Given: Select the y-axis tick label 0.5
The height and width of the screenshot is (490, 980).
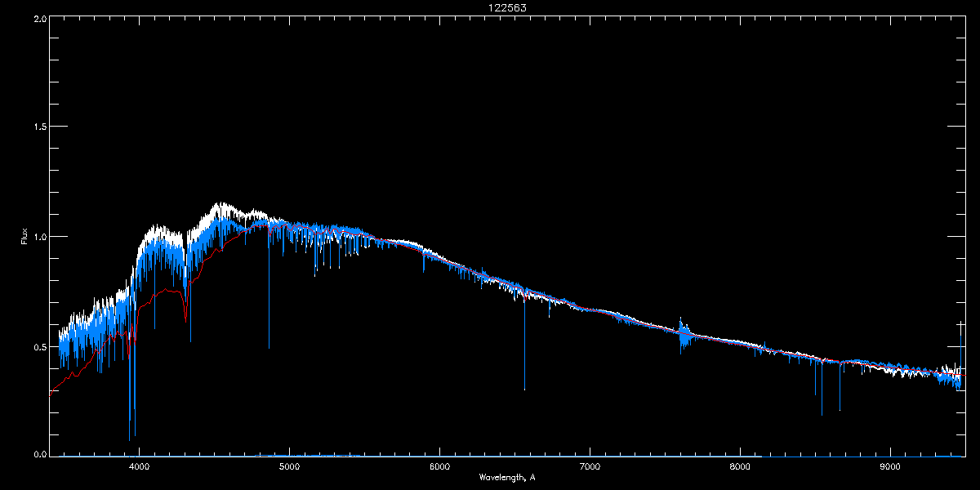Looking at the screenshot, I should coord(39,346).
